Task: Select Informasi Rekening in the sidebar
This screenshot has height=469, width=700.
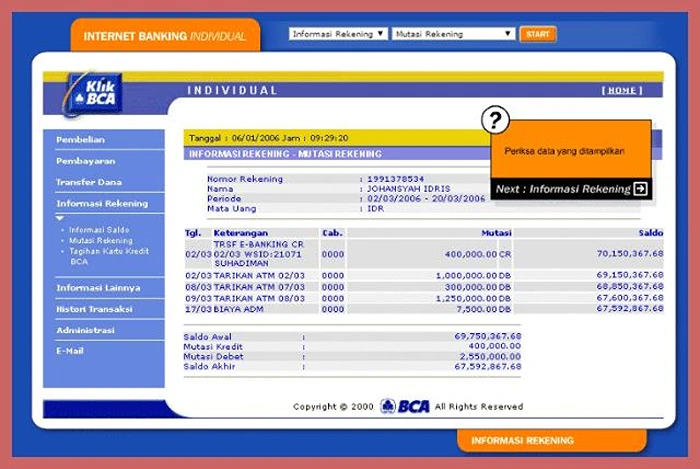Action: (x=102, y=203)
